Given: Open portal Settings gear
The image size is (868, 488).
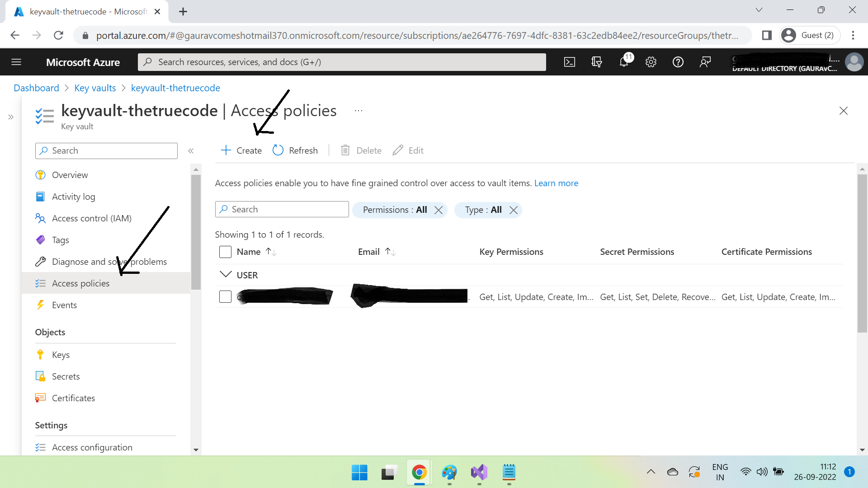Looking at the screenshot, I should pos(651,62).
